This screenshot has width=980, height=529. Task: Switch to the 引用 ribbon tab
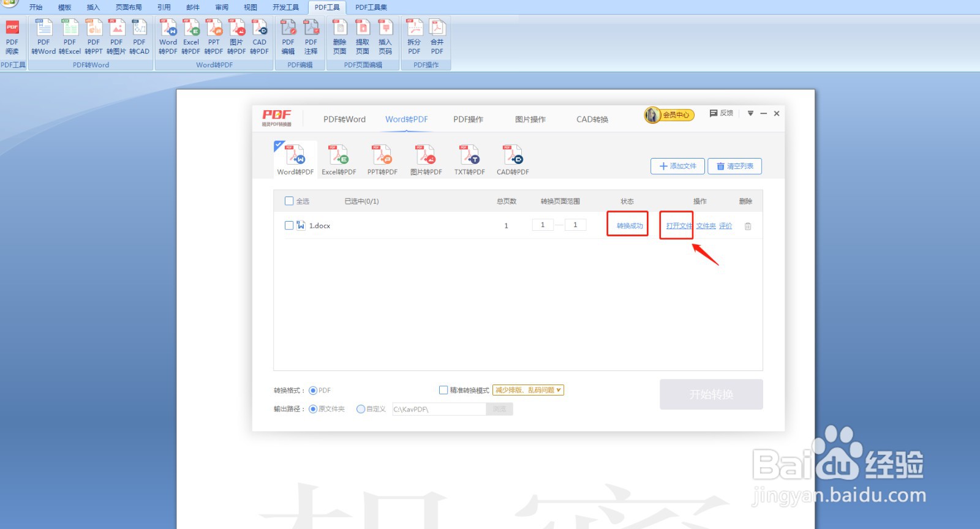[164, 7]
